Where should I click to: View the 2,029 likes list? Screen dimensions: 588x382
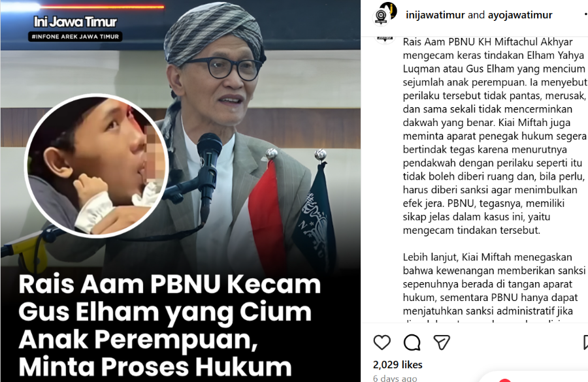(x=397, y=364)
